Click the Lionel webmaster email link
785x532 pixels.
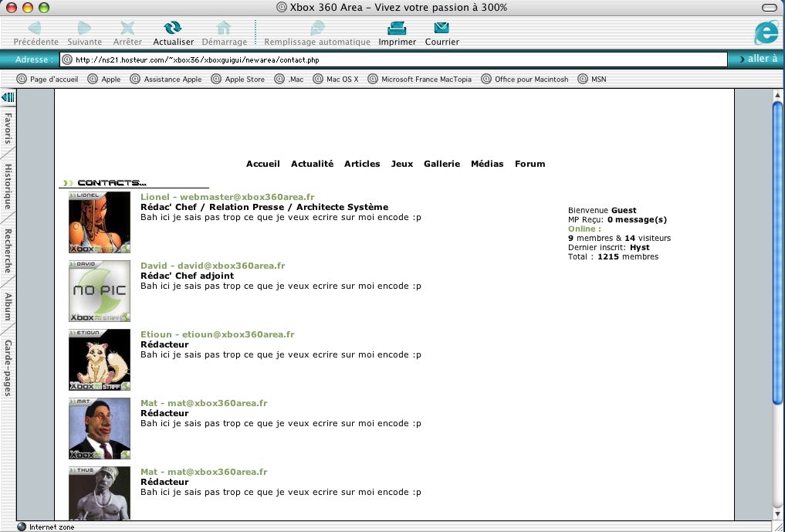click(227, 197)
